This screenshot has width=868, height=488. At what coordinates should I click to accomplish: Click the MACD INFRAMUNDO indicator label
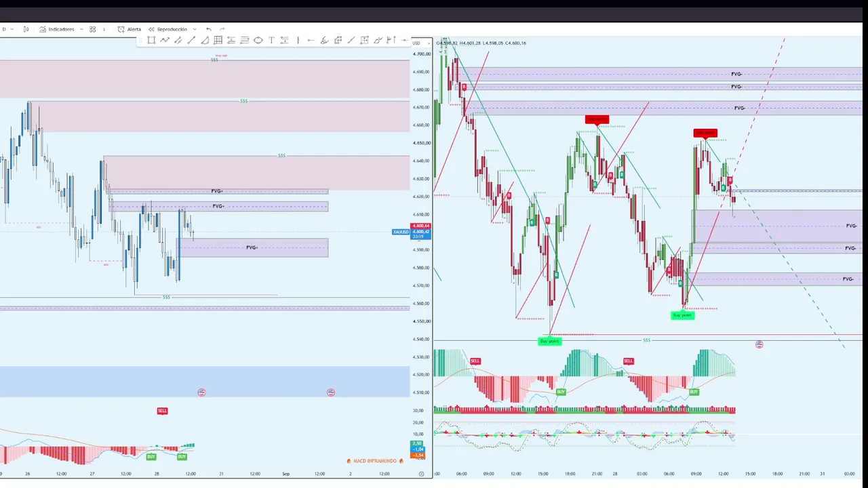pos(375,461)
